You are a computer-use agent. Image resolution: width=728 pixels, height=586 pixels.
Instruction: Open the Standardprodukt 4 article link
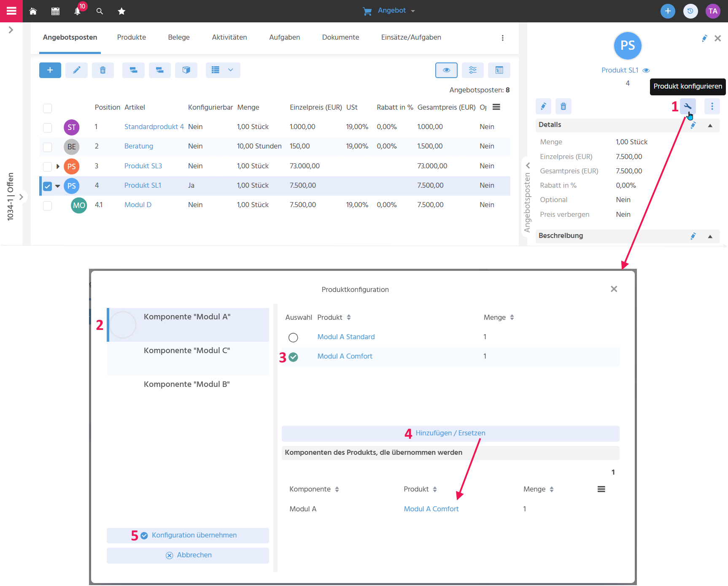[x=154, y=127]
